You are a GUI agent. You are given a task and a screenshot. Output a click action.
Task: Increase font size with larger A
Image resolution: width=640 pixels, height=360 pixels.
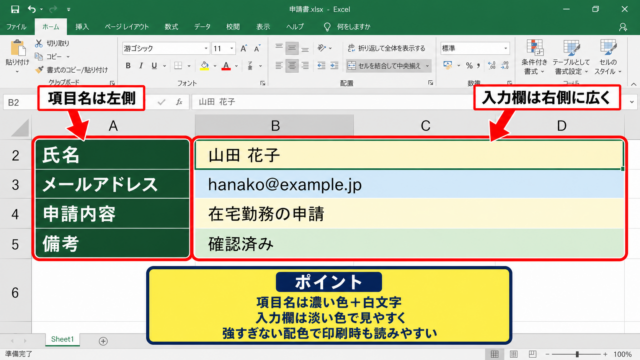click(x=244, y=49)
